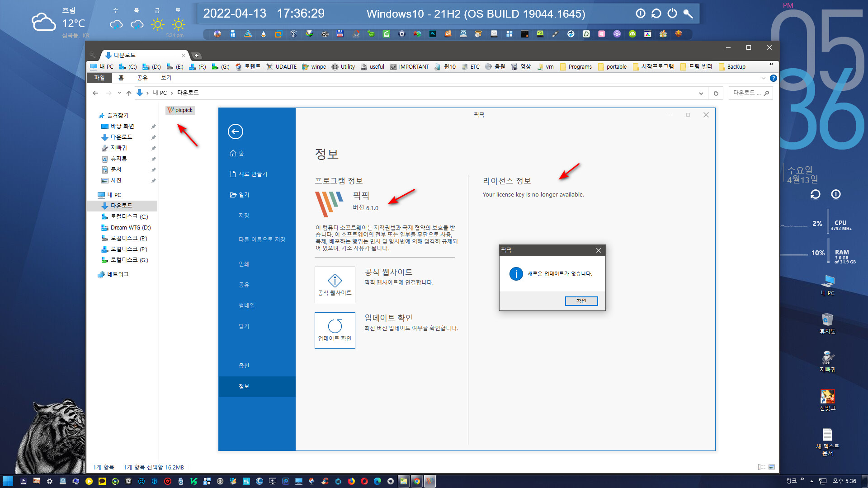Refresh the Downloads folder
The height and width of the screenshot is (488, 868).
point(716,94)
